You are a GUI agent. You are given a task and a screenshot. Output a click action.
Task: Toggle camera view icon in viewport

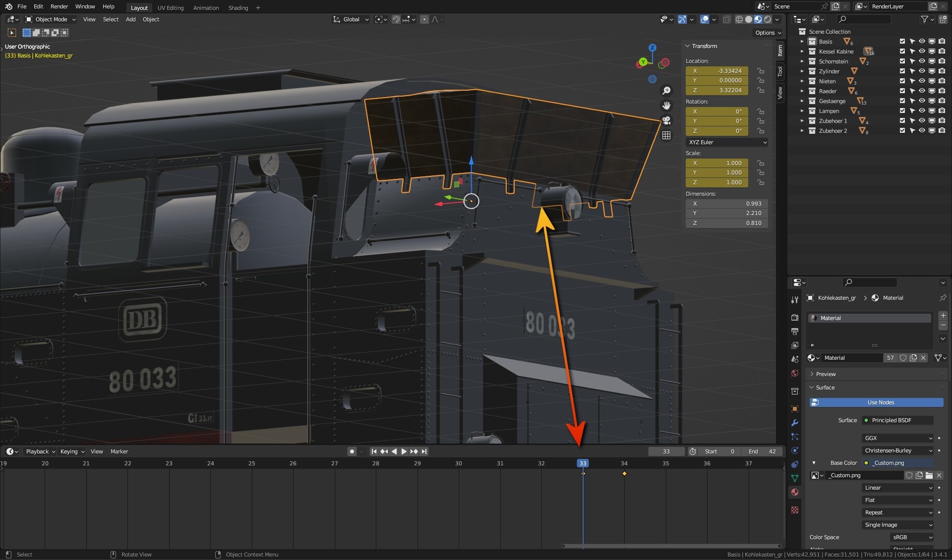[666, 120]
